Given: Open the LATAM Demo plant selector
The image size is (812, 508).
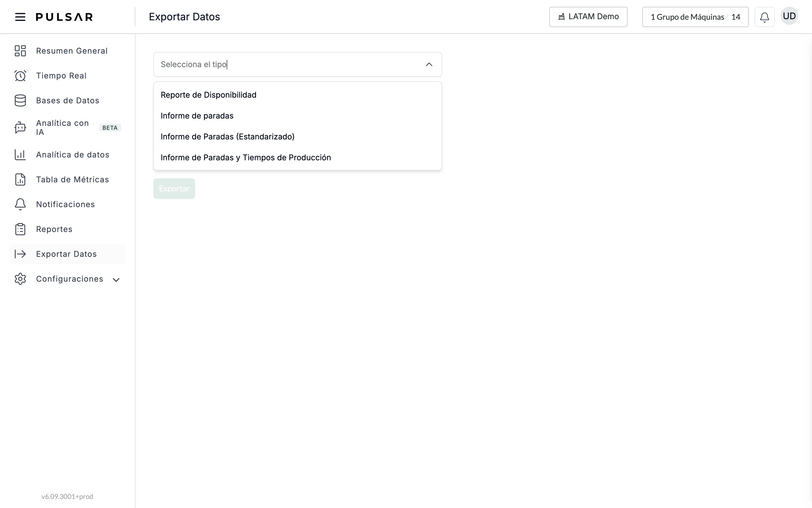Looking at the screenshot, I should [588, 17].
